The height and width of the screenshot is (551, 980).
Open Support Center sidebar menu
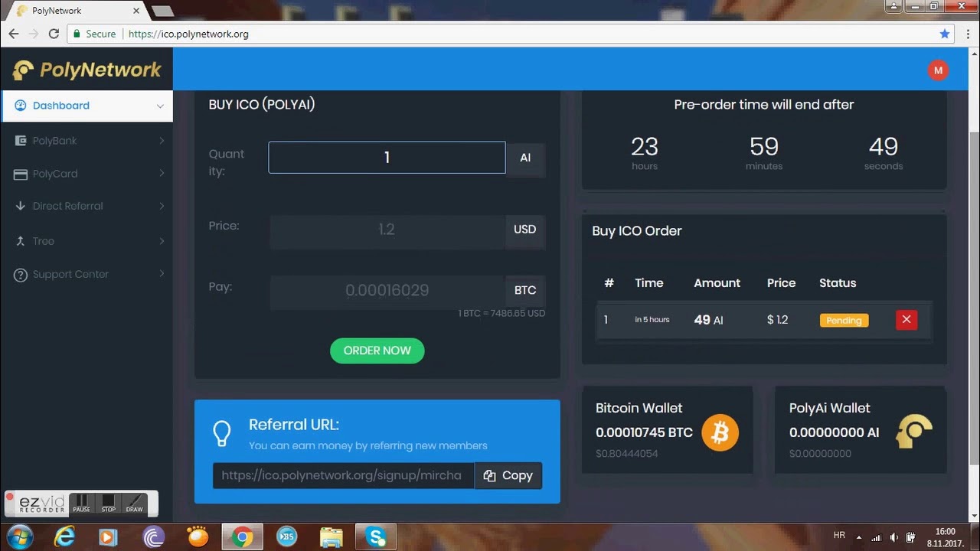coord(87,274)
